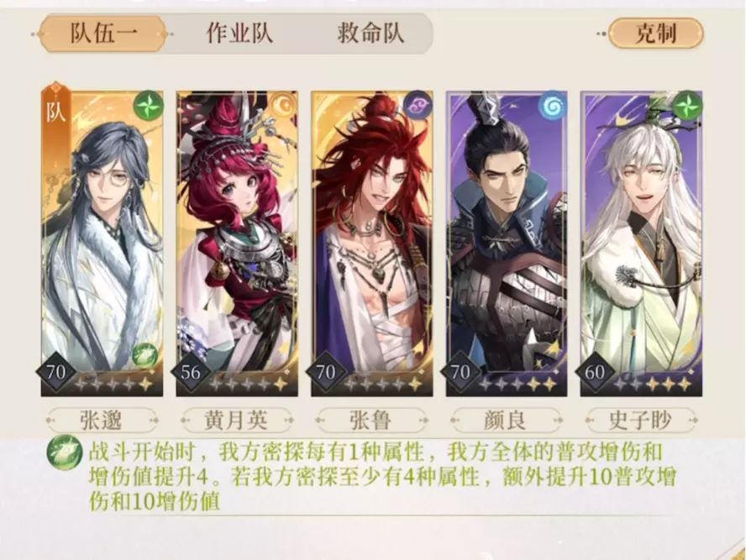Click blue swirl element icon on 颜良 card
Image resolution: width=746 pixels, height=560 pixels.
tap(553, 106)
